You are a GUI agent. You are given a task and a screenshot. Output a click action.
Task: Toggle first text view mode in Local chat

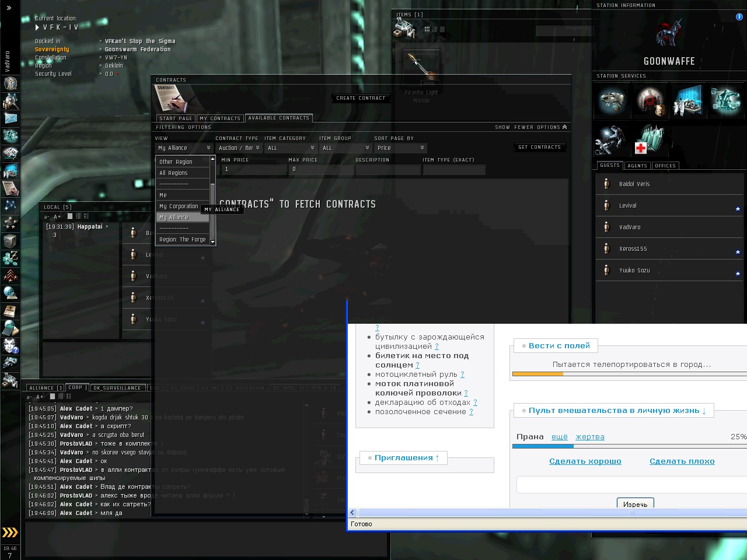click(70, 216)
